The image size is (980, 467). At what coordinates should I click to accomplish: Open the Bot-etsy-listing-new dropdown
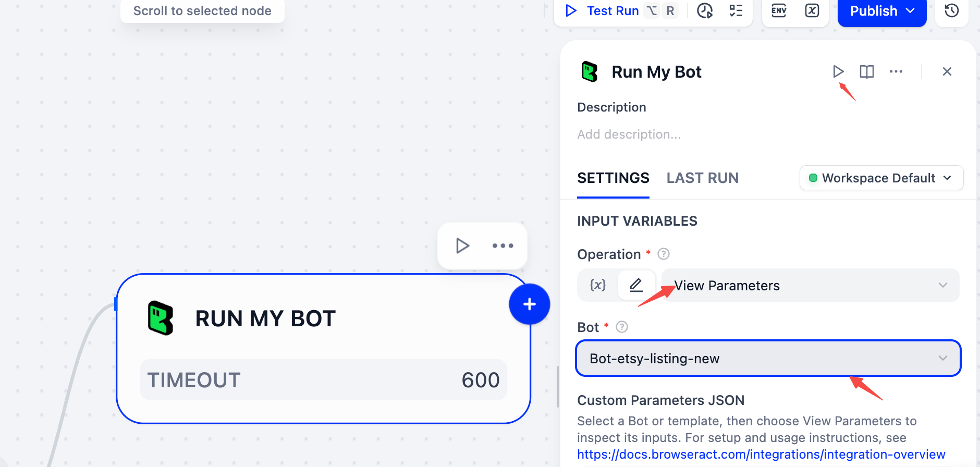pos(768,358)
